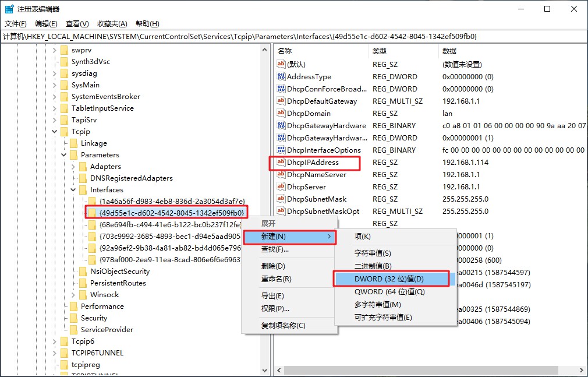Open the DhcpSubnetMask value
The height and width of the screenshot is (377, 588).
[x=313, y=199]
